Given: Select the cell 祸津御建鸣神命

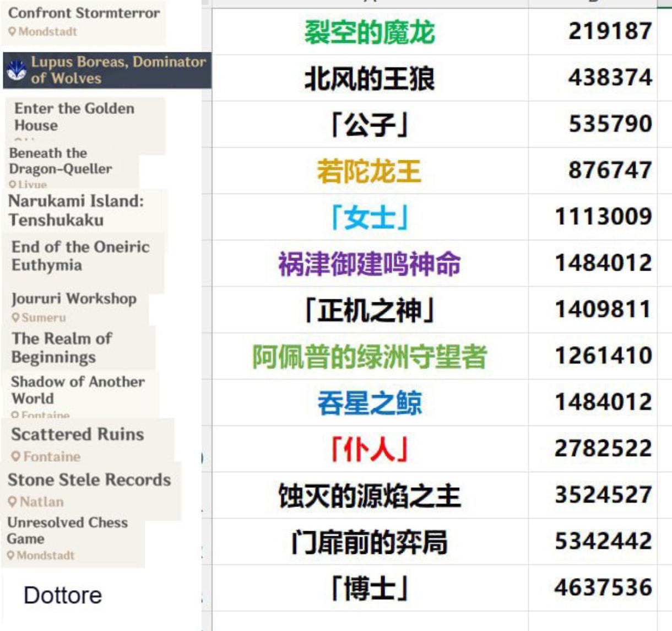Looking at the screenshot, I should 370,263.
